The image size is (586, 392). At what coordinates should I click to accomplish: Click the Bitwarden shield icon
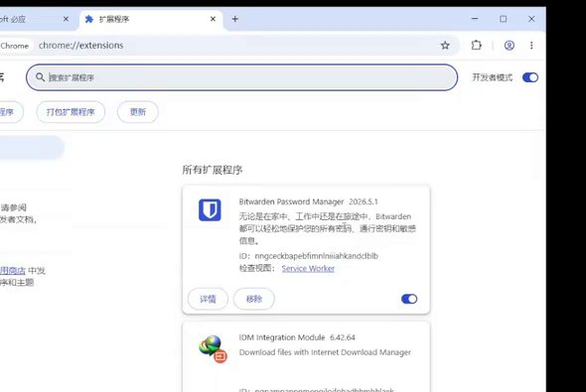[210, 209]
